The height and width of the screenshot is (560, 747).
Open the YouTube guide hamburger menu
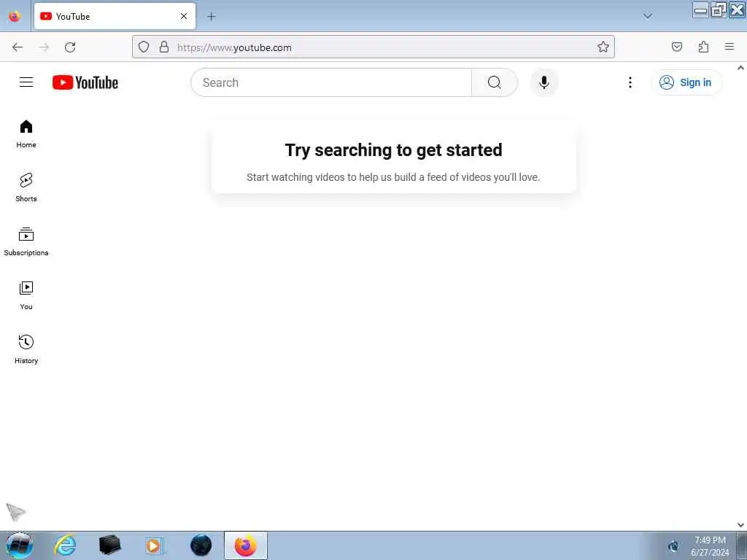click(x=26, y=82)
